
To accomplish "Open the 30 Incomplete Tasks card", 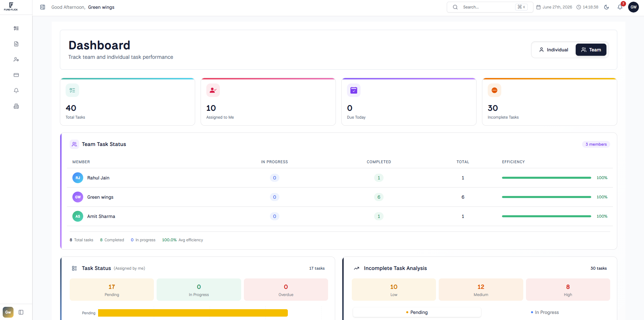I will 550,102.
